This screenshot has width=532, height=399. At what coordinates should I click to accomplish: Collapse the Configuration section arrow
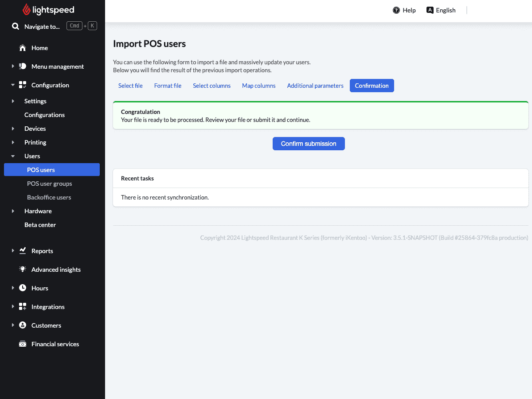click(x=13, y=85)
